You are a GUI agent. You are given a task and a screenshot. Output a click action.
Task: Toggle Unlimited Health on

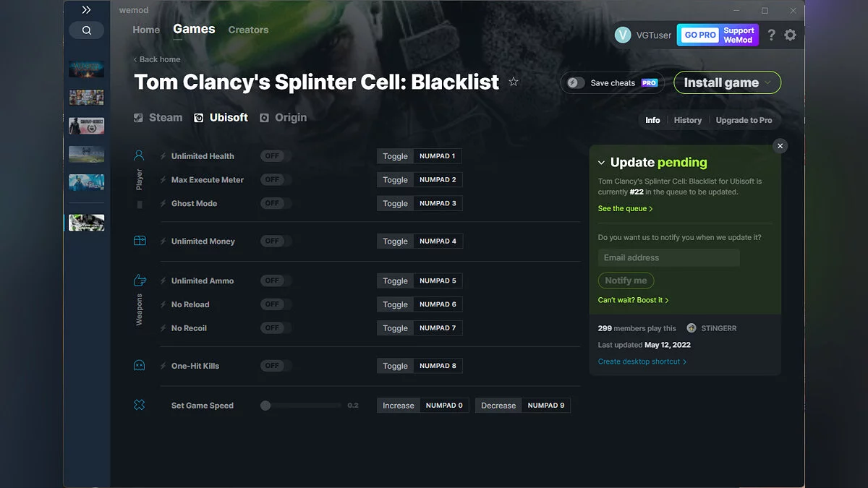[x=275, y=155]
